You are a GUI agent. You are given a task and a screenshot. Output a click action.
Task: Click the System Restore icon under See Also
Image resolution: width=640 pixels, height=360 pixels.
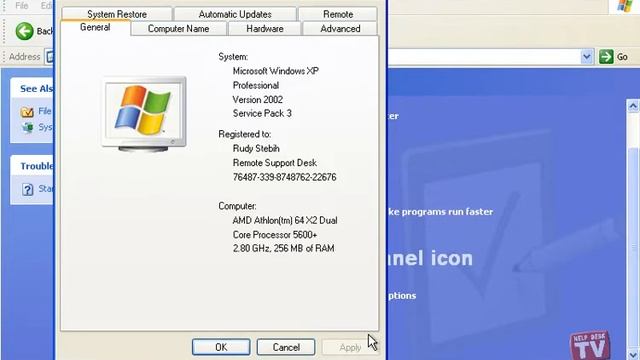click(28, 128)
